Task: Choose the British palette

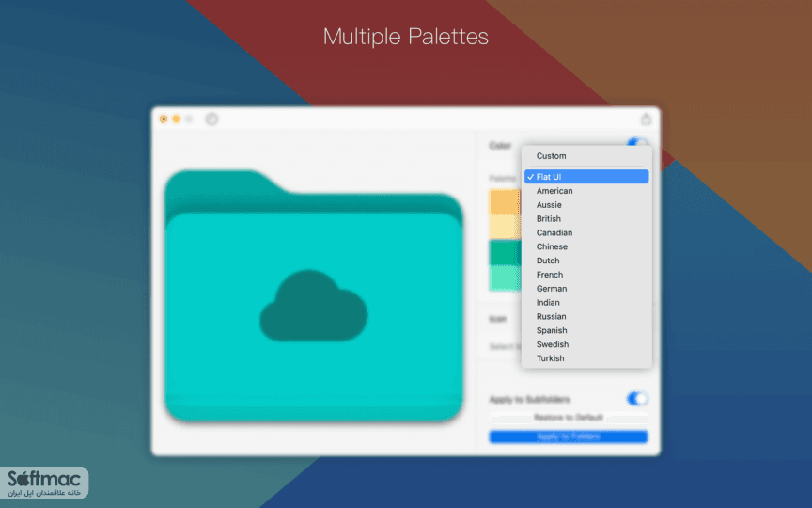Action: pyautogui.click(x=586, y=219)
